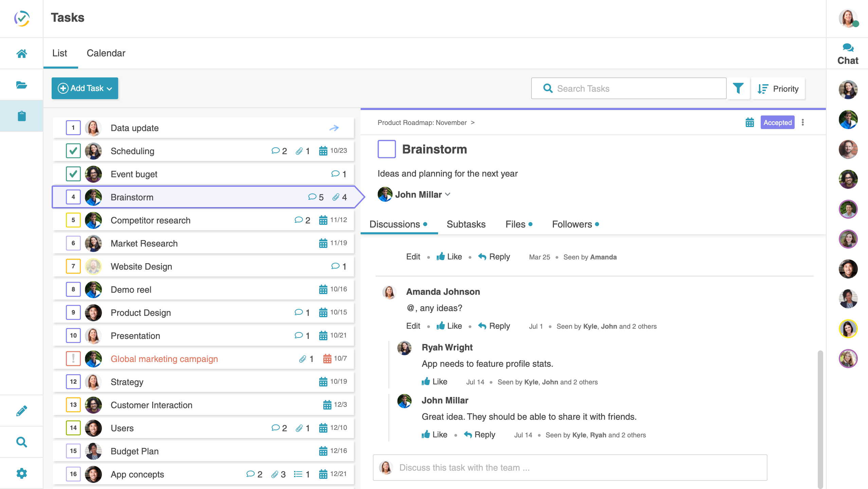868x489 pixels.
Task: Edit Amanda Johnson's comment
Action: [413, 326]
